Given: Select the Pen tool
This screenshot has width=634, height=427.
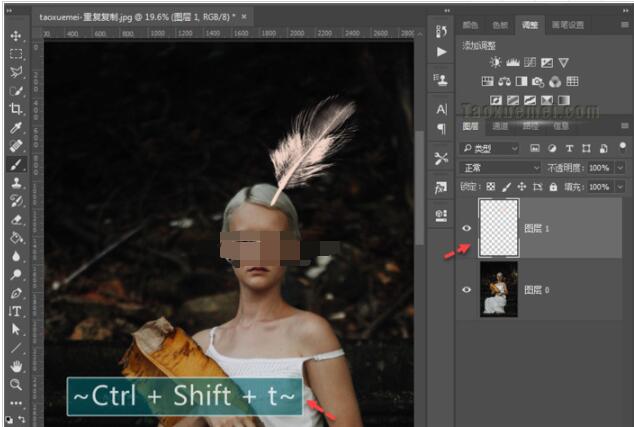Looking at the screenshot, I should 16,293.
